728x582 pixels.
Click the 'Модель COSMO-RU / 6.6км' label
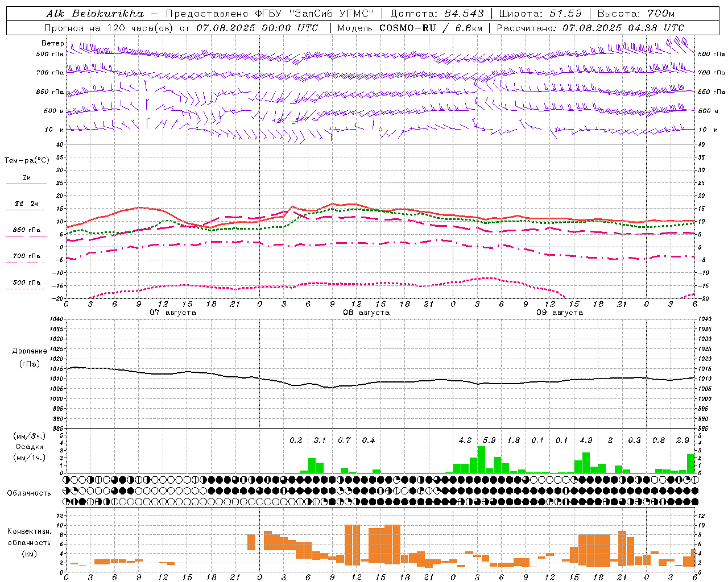pyautogui.click(x=410, y=28)
